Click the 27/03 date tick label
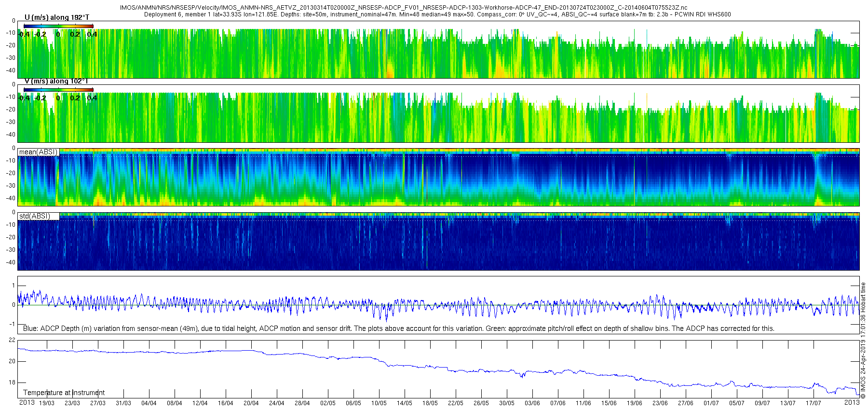This screenshot has width=868, height=410. click(x=98, y=403)
